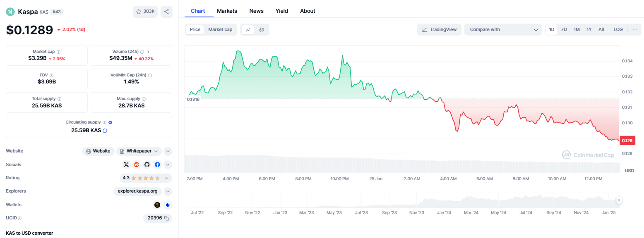The image size is (644, 238).
Task: Open explorer.kaspa.org link
Action: pos(137,191)
